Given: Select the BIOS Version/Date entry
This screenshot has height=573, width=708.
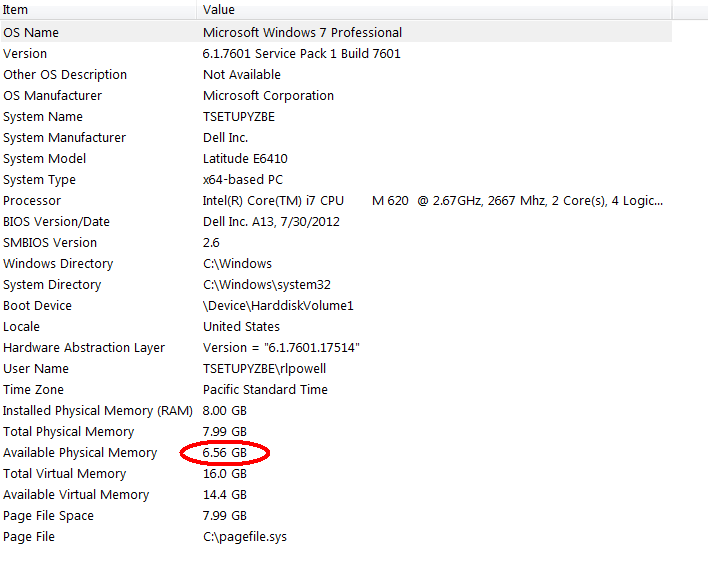Looking at the screenshot, I should coord(56,222).
